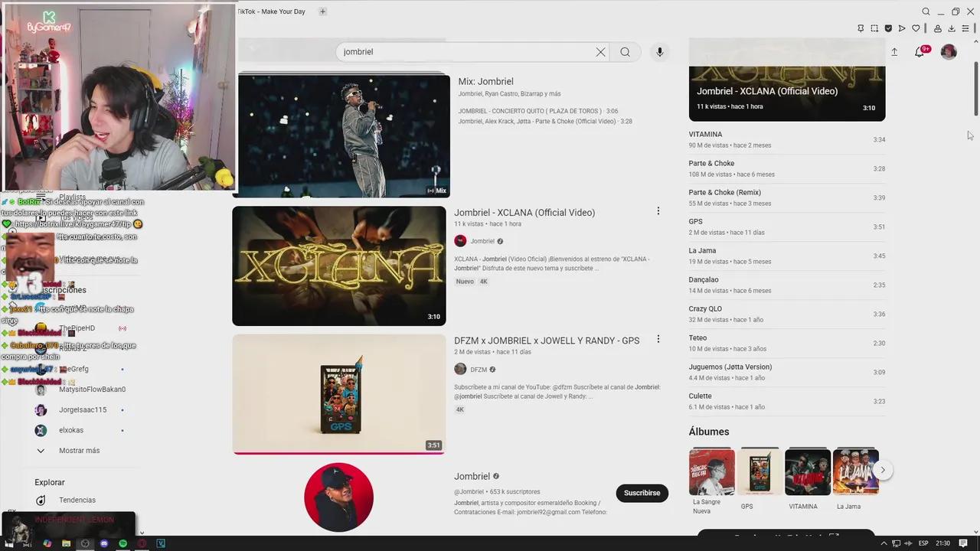Open Opera GX from the taskbar
This screenshot has height=551, width=980.
coord(142,543)
